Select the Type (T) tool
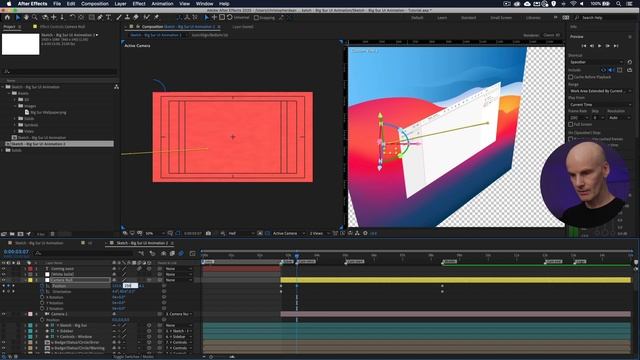The height and width of the screenshot is (360, 640). (108, 18)
